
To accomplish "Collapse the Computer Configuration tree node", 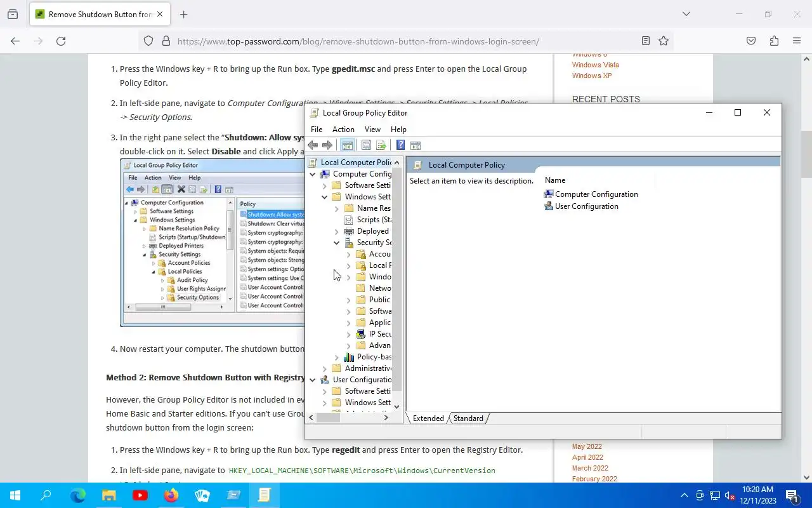I will [x=312, y=174].
